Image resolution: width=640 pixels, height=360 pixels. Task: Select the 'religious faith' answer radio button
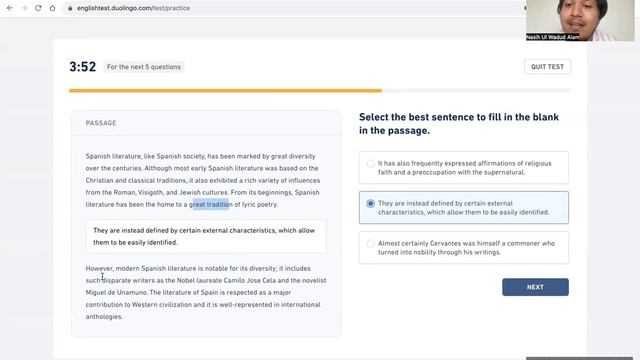click(x=370, y=164)
